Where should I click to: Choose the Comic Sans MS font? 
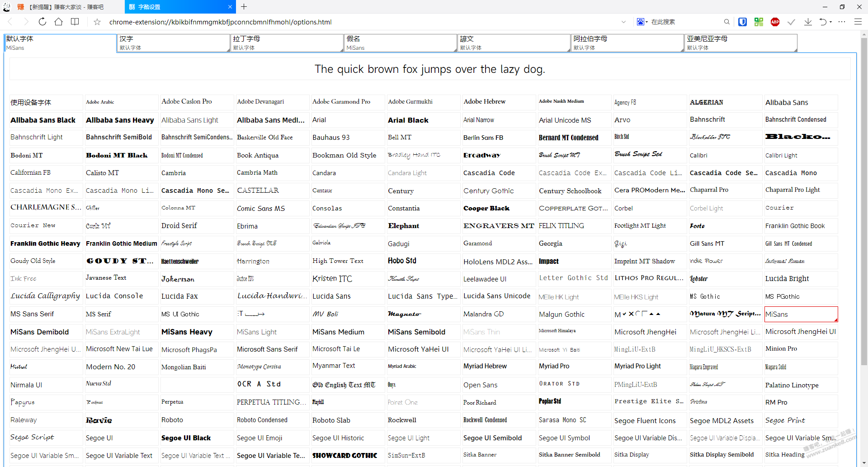(272, 208)
